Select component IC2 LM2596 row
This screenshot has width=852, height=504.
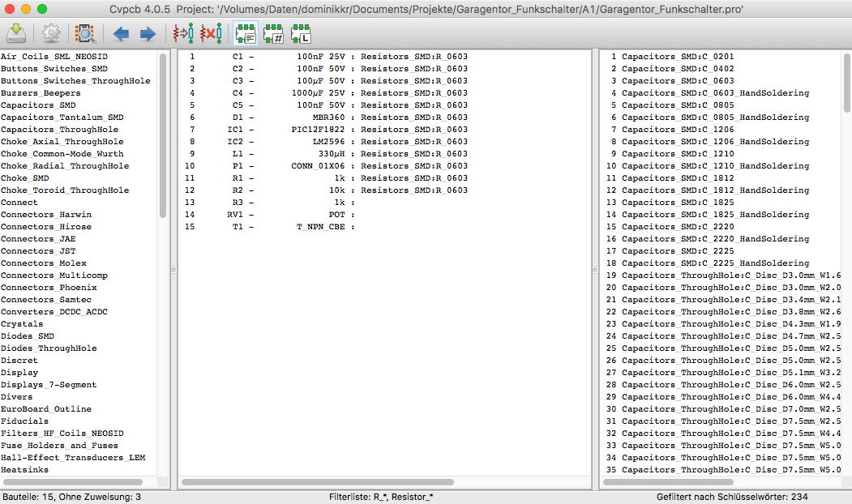coord(326,142)
